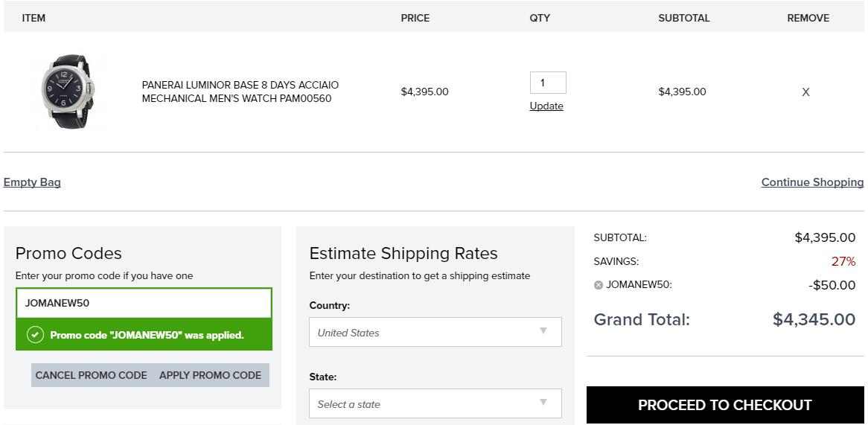
Task: Click the Estimate Shipping Rates heading
Action: (403, 254)
